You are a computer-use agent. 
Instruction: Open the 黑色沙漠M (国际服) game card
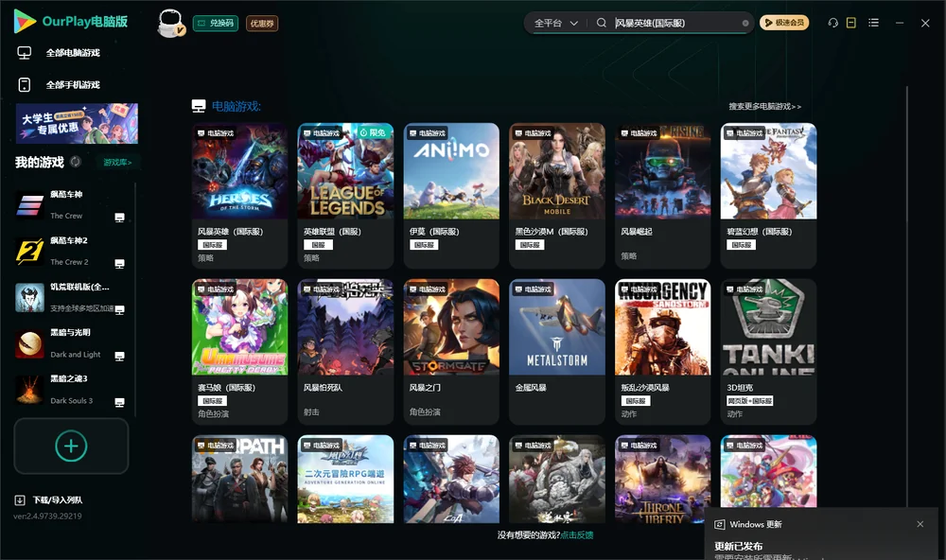[x=557, y=196]
